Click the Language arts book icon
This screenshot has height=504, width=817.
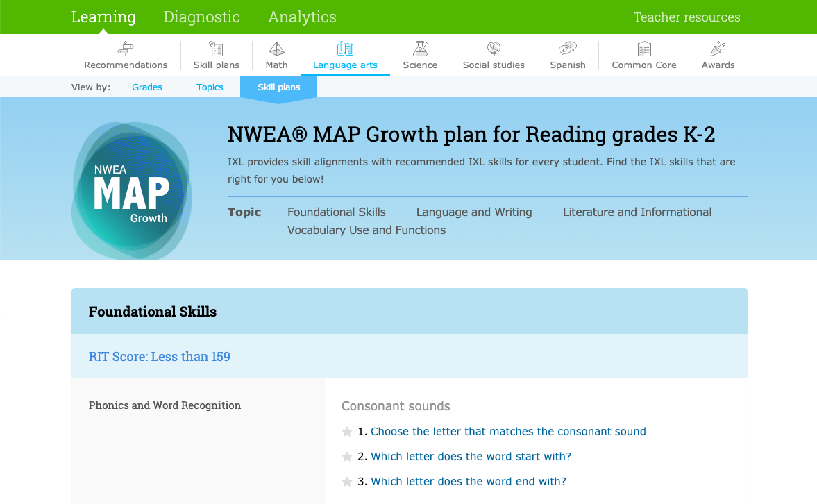(345, 49)
